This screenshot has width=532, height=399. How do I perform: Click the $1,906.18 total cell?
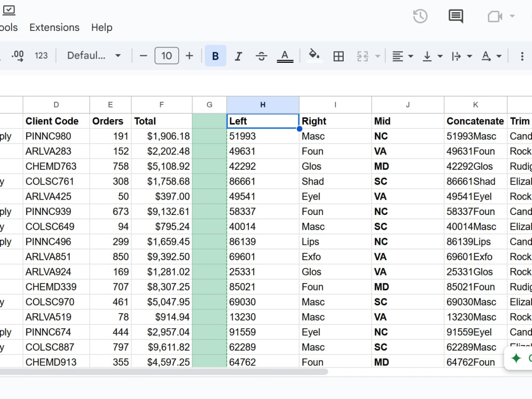[162, 136]
